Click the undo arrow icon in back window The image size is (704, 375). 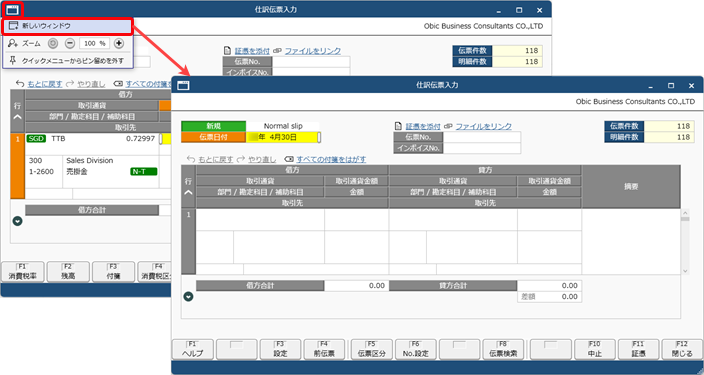(x=20, y=84)
